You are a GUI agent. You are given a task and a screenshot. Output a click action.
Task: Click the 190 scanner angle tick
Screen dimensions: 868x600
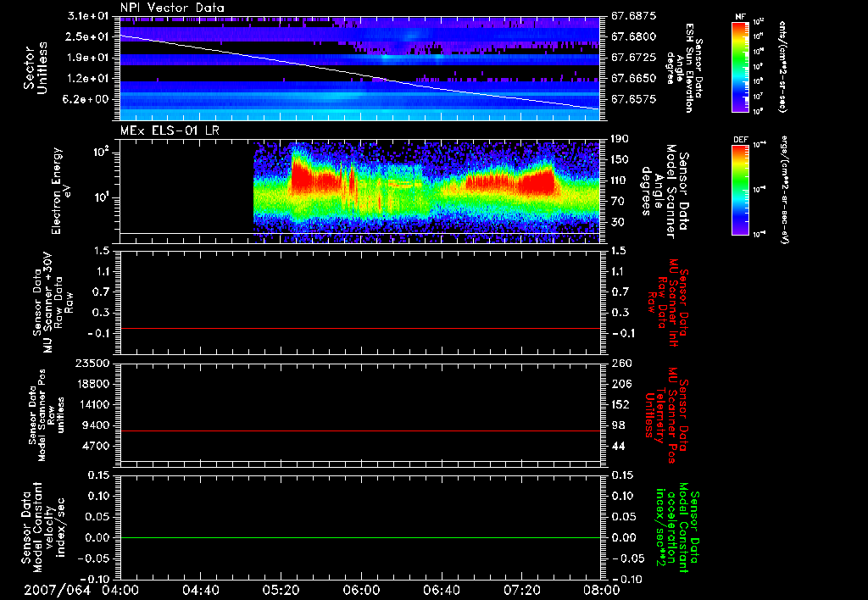tap(620, 139)
